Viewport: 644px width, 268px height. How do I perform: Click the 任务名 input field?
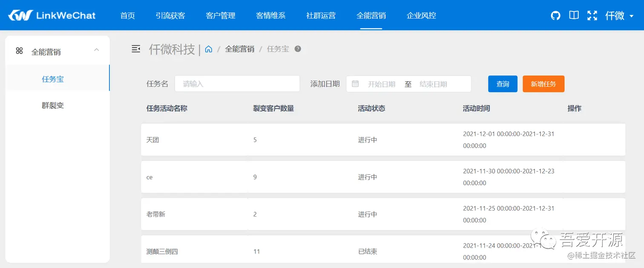[237, 84]
